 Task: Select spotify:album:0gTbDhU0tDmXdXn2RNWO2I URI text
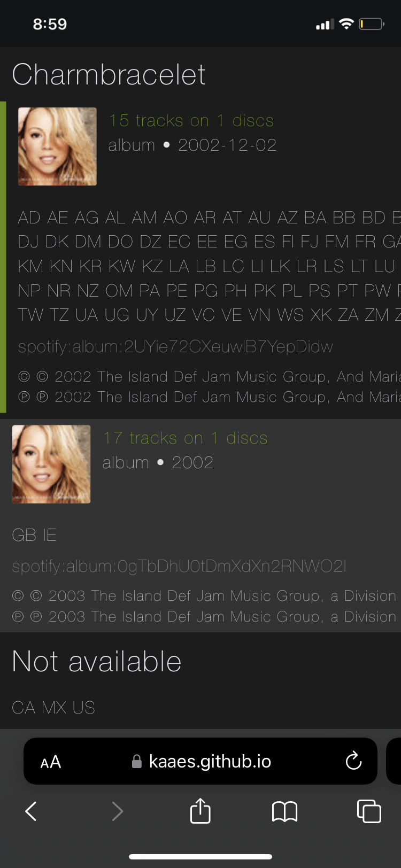click(x=179, y=566)
